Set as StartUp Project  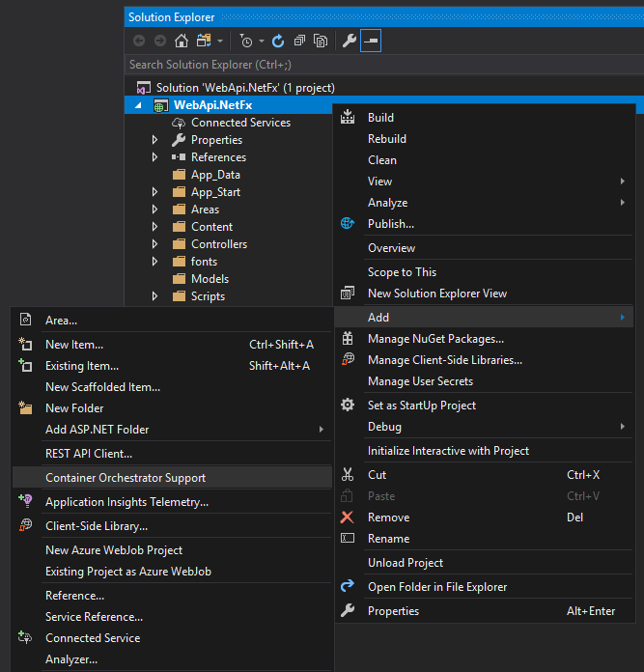pos(484,406)
